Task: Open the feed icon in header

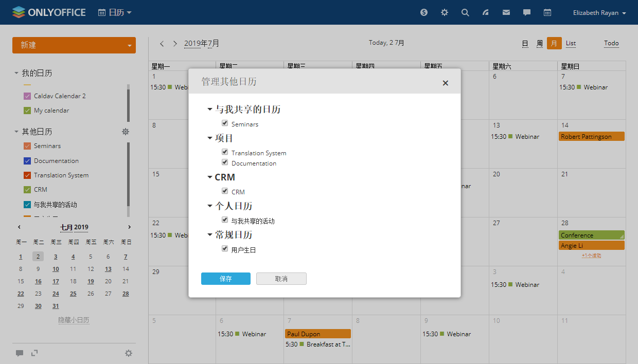Action: tap(486, 12)
